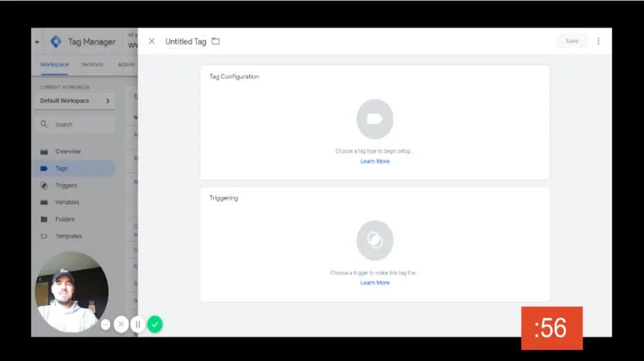The width and height of the screenshot is (644, 361).
Task: Choose a trigger via the trigger circle icon
Action: [x=374, y=241]
